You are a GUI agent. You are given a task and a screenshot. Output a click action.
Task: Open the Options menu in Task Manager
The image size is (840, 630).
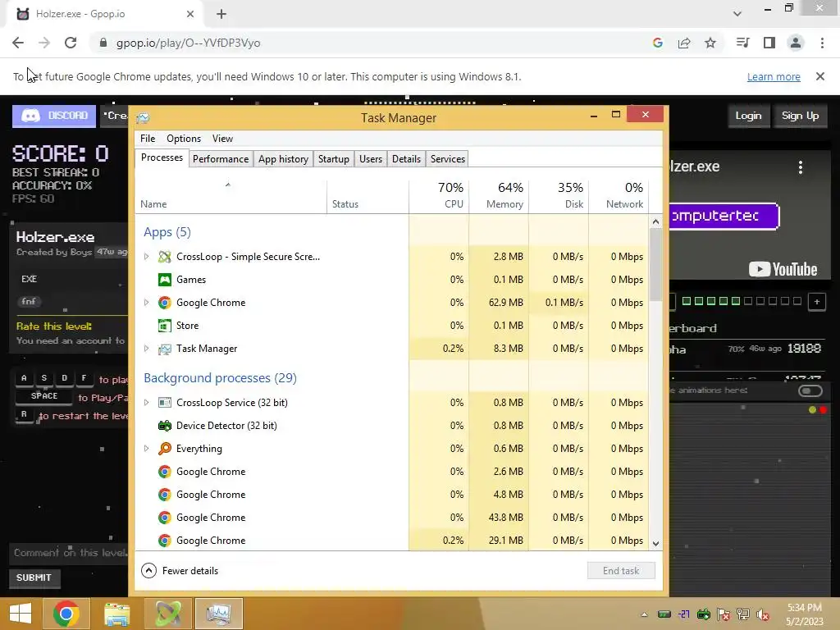[184, 139]
